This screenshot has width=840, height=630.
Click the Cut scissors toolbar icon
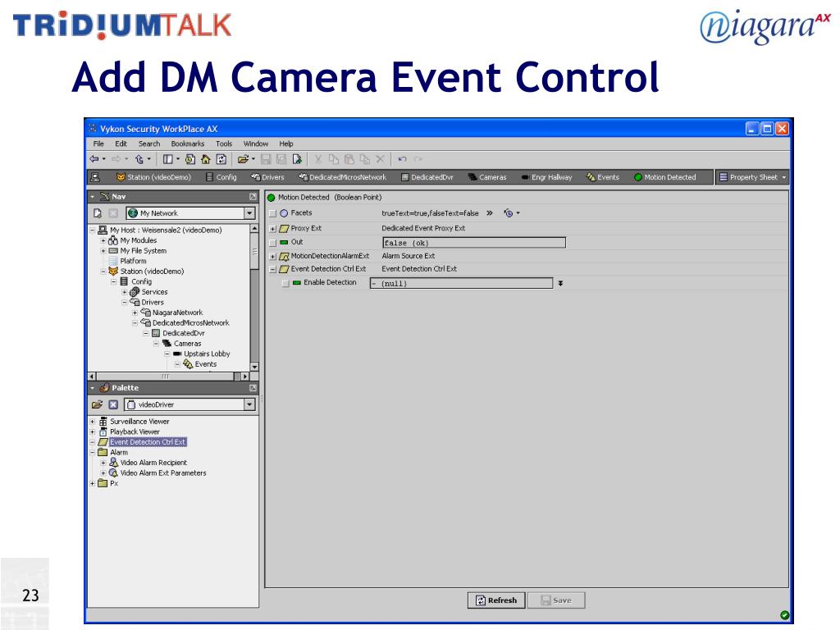pos(317,159)
